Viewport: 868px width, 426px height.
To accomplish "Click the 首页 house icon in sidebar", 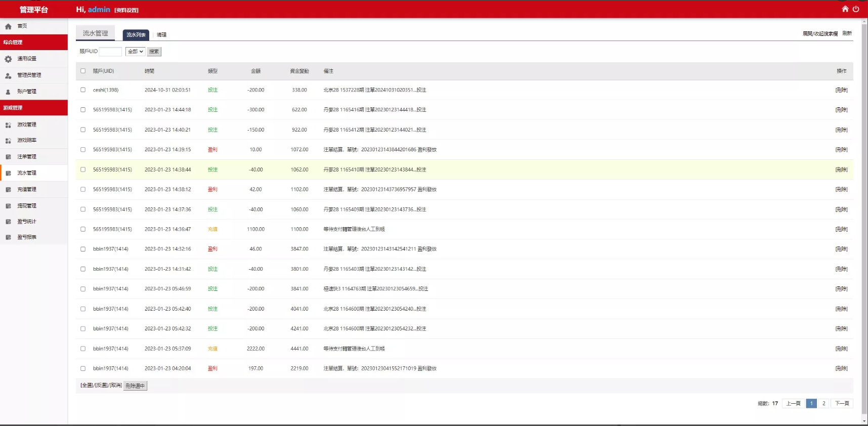I will coord(8,26).
